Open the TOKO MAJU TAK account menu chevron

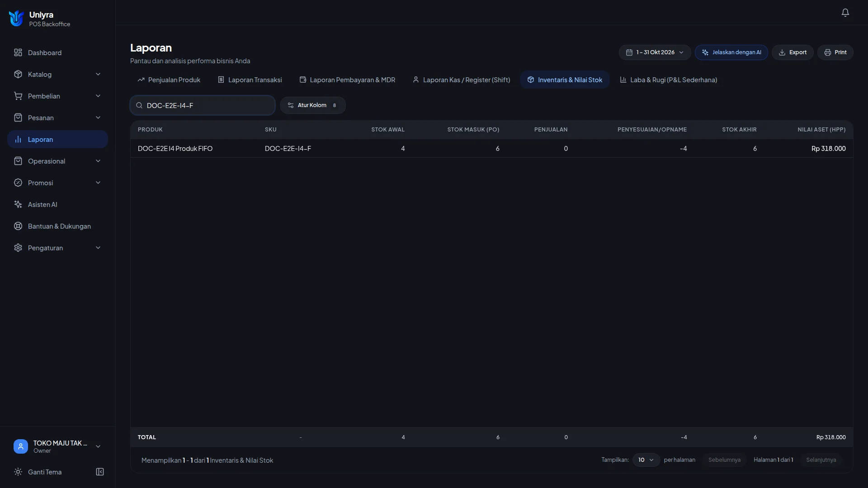click(x=98, y=446)
